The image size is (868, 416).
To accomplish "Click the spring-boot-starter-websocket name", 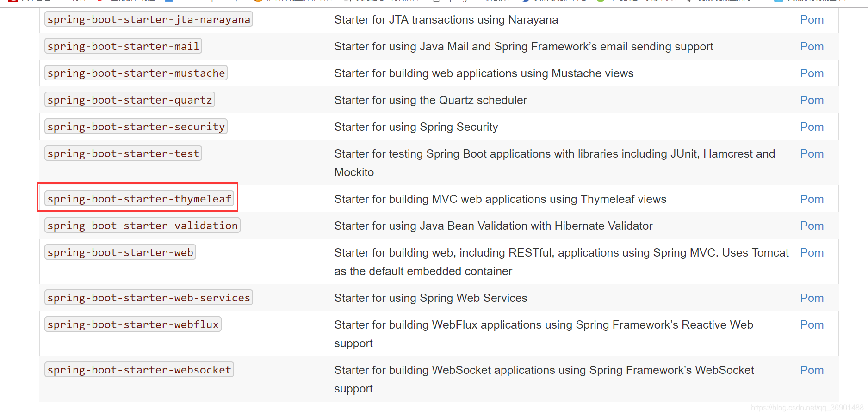I will (139, 370).
